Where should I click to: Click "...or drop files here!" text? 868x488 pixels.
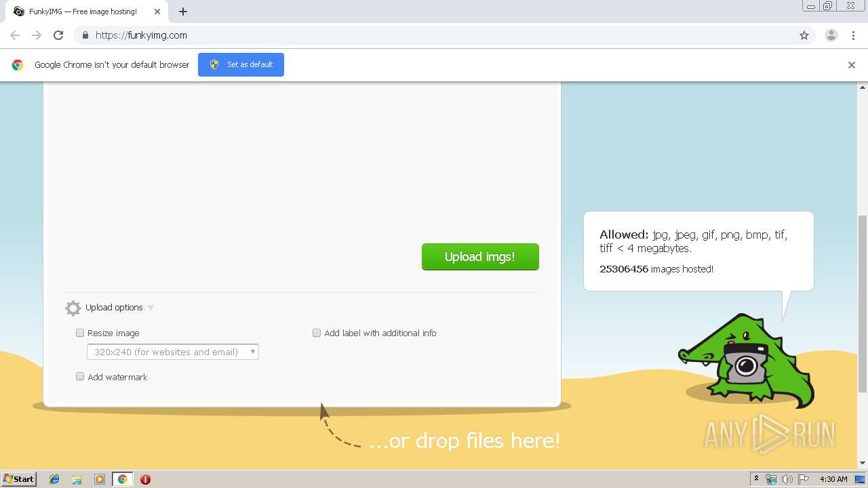pyautogui.click(x=465, y=441)
